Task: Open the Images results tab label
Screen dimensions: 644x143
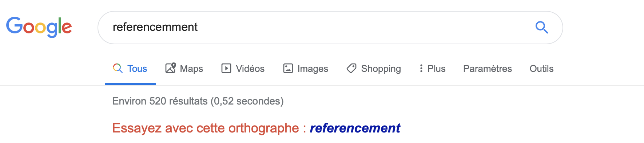Action: click(313, 69)
